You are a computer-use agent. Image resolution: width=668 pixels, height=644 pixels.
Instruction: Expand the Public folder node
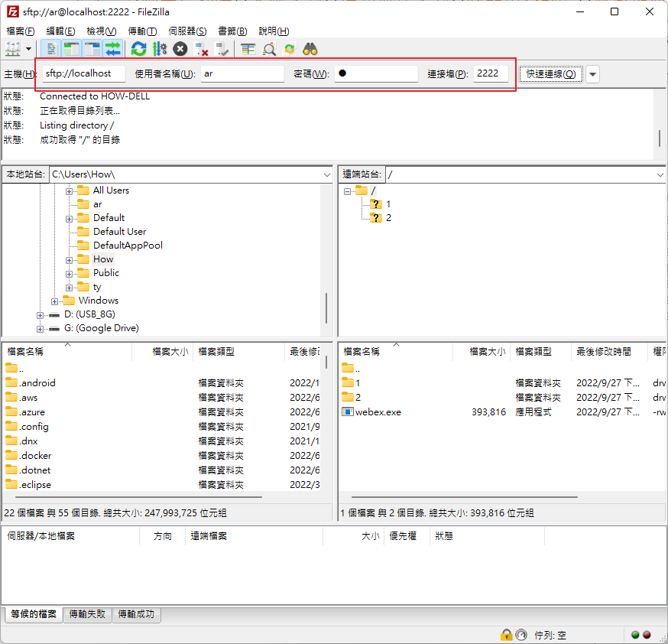tap(69, 274)
